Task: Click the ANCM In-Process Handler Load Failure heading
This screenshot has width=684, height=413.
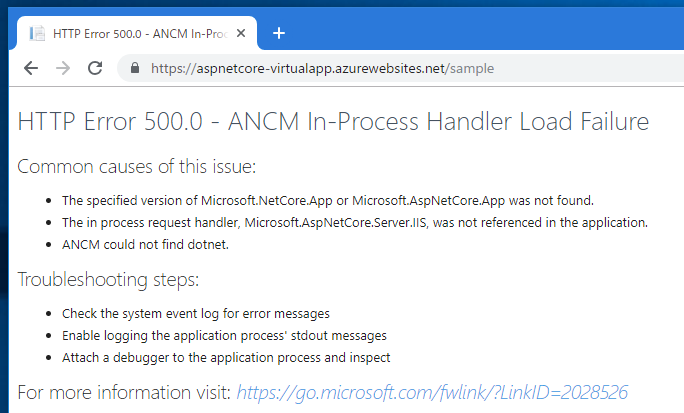Action: [x=333, y=121]
